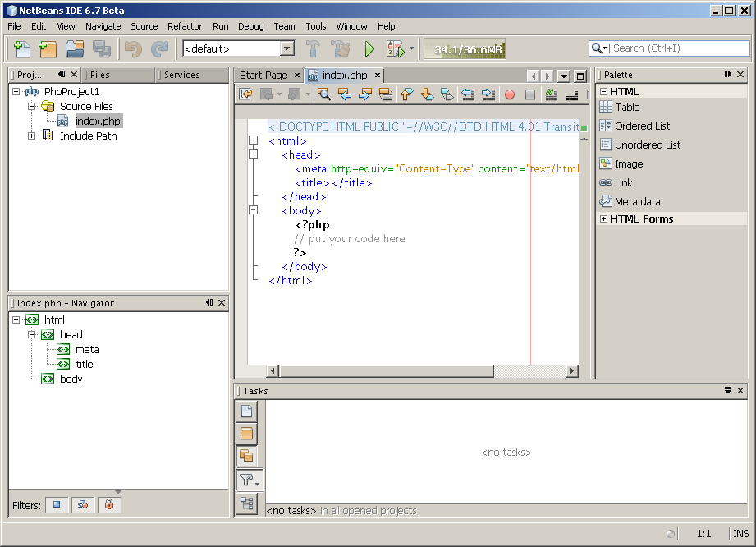Screen dimensions: 756x547
Task: Toggle the first square Navigator filter
Action: pyautogui.click(x=57, y=505)
